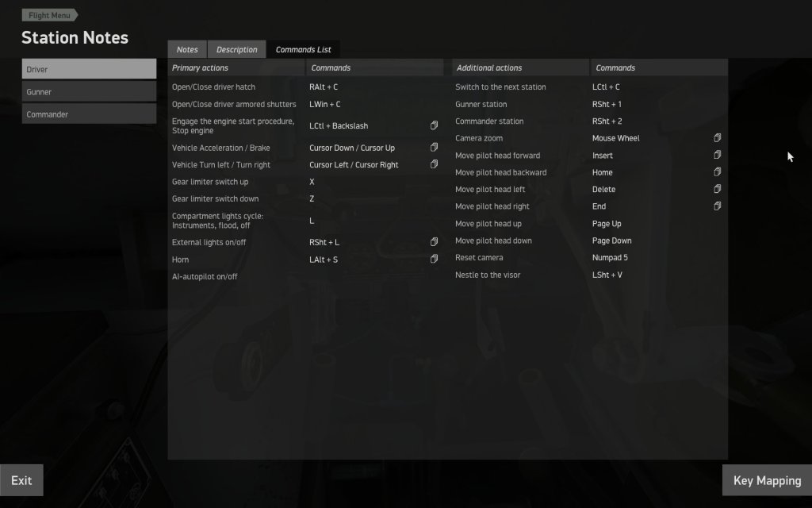Screen dimensions: 812x508
Task: Select the Driver station
Action: point(89,69)
